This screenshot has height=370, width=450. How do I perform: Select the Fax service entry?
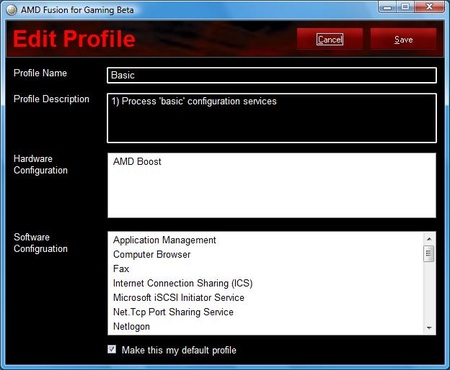121,269
